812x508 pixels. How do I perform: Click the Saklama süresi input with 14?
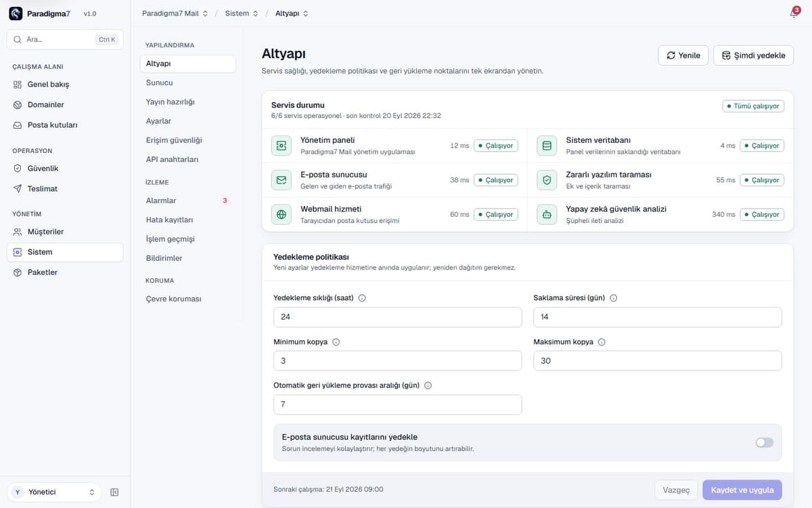[658, 317]
